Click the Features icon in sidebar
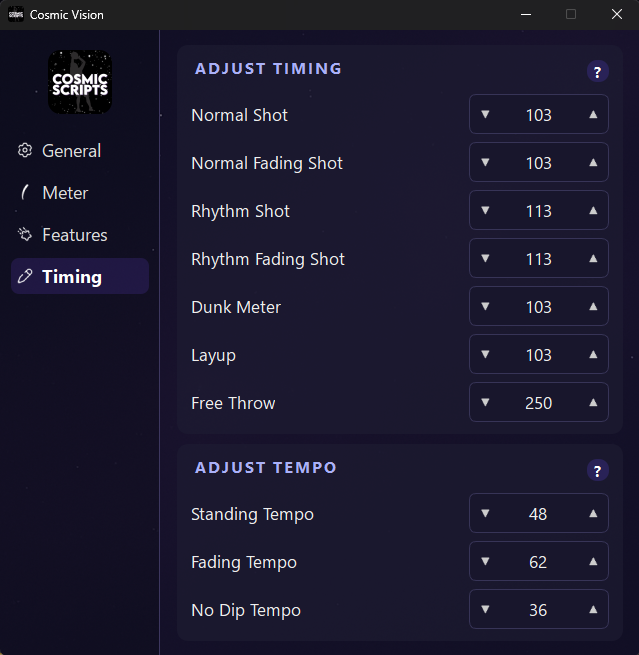This screenshot has height=655, width=639. click(25, 235)
